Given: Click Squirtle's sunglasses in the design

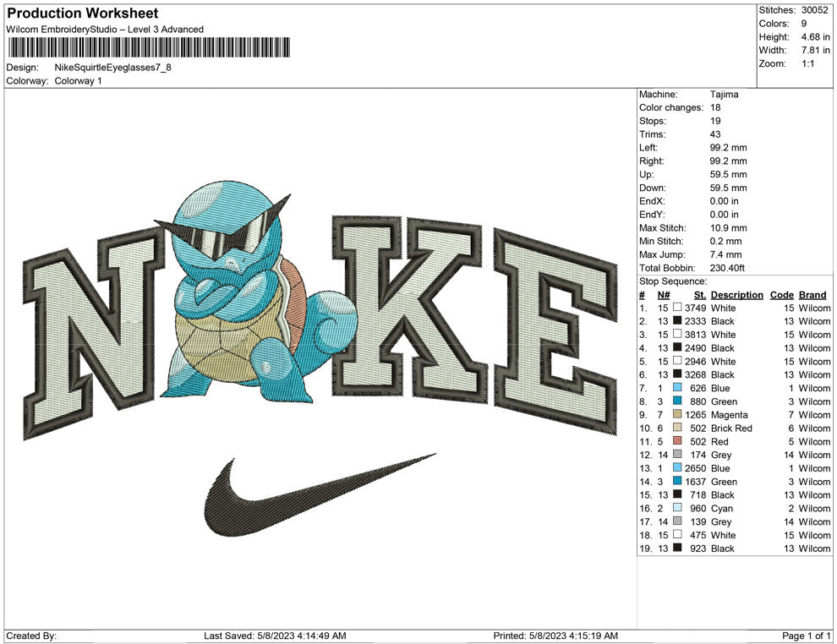Looking at the screenshot, I should pyautogui.click(x=224, y=229).
